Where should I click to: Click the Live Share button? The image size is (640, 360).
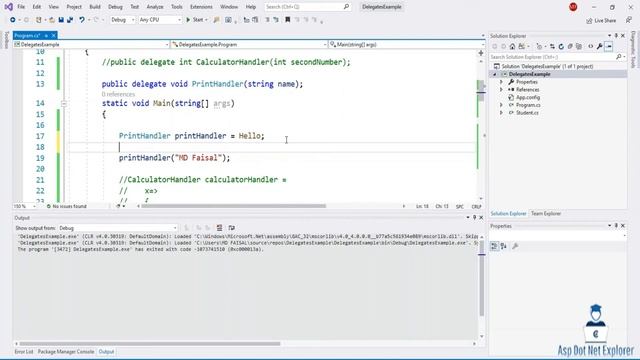point(601,20)
